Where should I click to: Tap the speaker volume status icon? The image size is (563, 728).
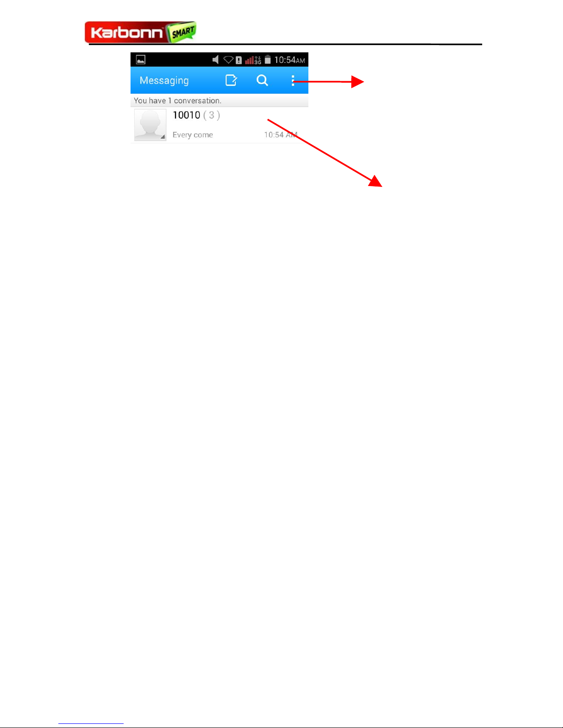pos(216,60)
